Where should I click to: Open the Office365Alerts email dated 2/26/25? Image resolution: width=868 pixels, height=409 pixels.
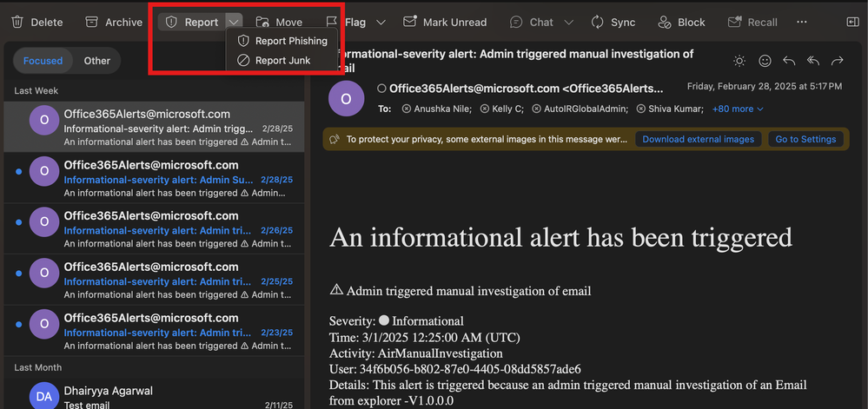154,229
